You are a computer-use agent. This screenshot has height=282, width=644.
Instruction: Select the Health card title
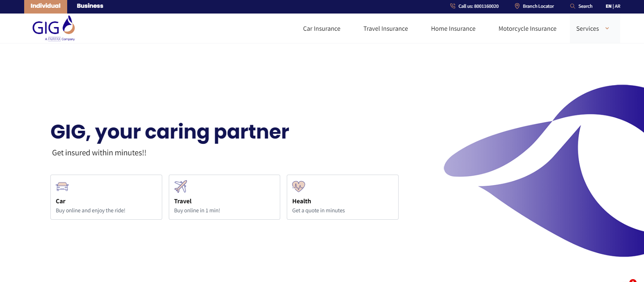pyautogui.click(x=302, y=201)
